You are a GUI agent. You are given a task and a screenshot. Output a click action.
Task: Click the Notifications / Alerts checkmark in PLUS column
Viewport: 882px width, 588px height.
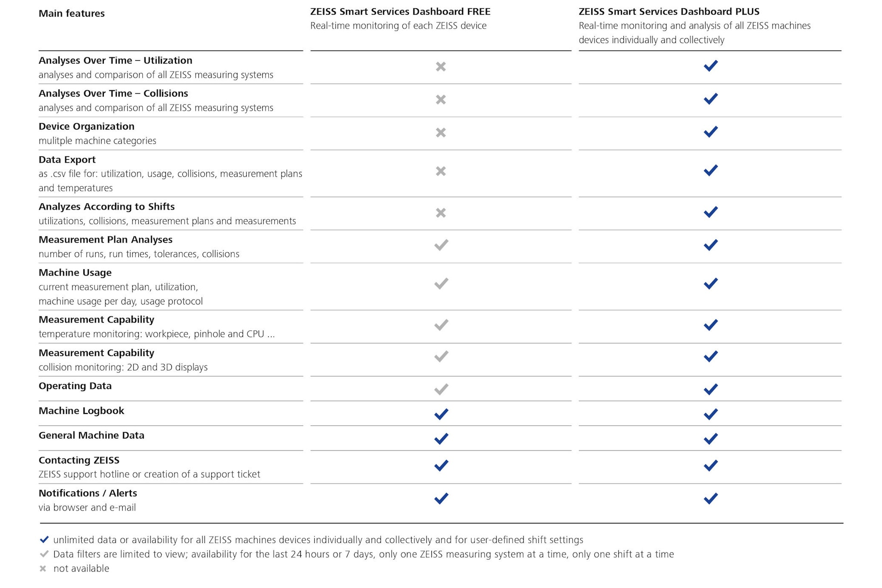coord(710,498)
